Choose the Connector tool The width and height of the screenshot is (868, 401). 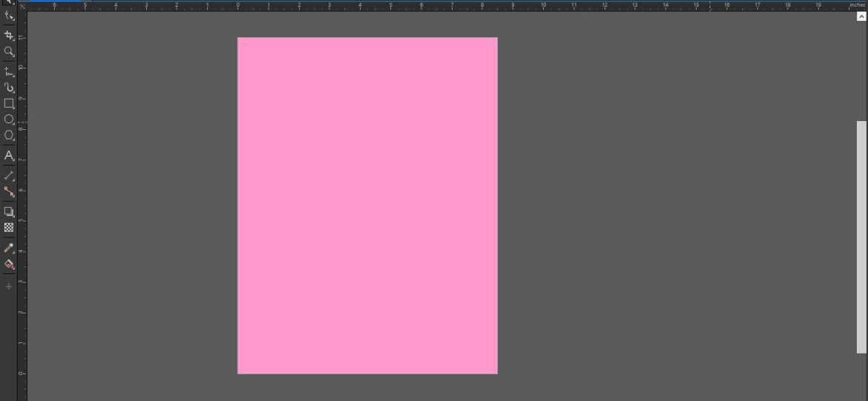tap(9, 192)
